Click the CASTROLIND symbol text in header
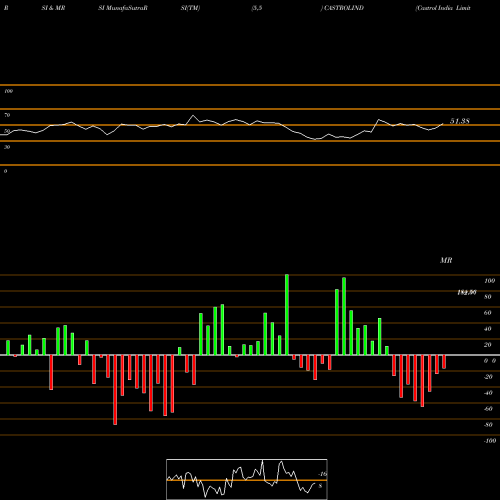Viewport: 500px width, 500px height. point(344,8)
